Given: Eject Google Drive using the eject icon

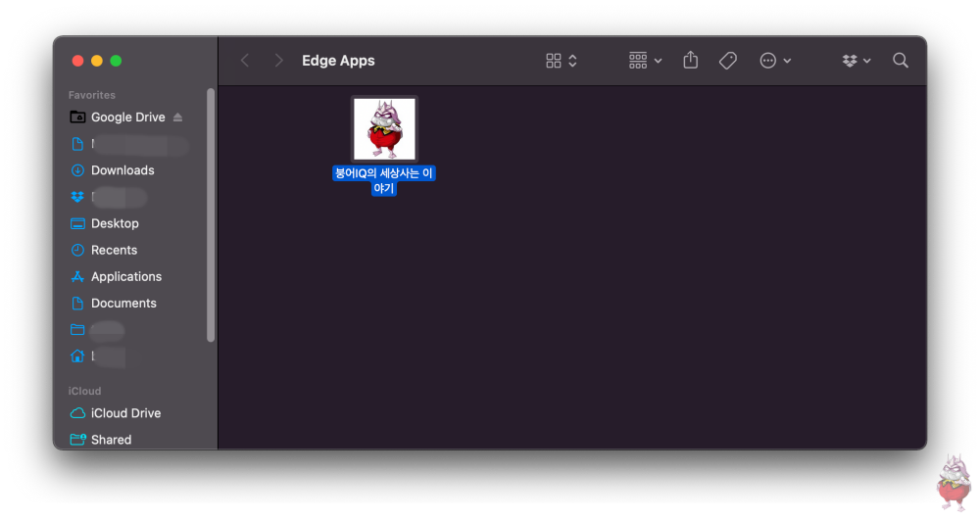Looking at the screenshot, I should (x=177, y=118).
